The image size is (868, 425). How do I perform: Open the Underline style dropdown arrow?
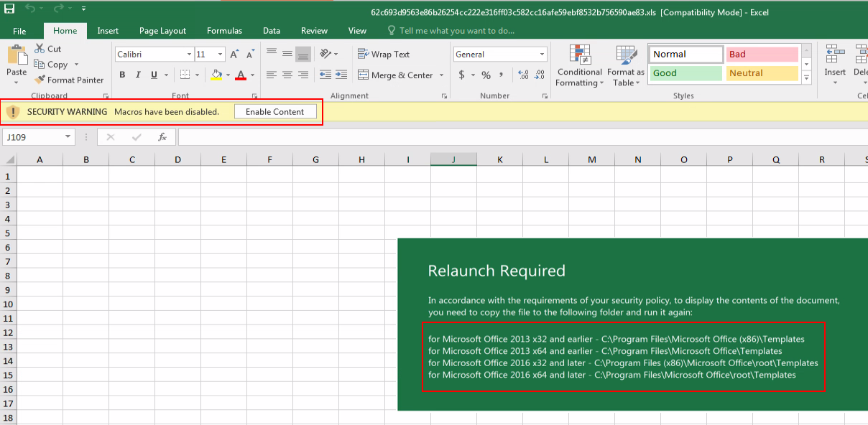click(166, 75)
